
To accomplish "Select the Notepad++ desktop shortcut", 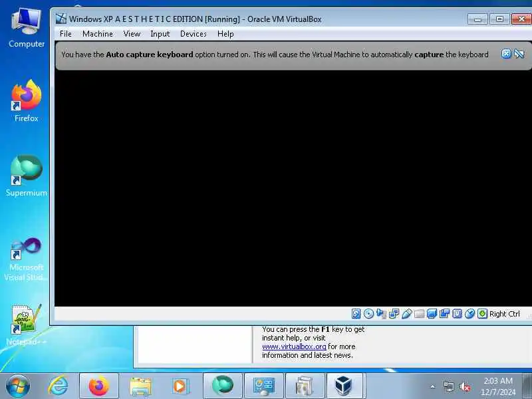I will click(x=26, y=325).
